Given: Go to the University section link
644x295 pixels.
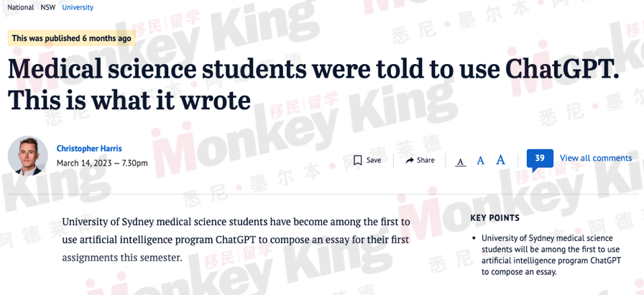Looking at the screenshot, I should click(78, 7).
